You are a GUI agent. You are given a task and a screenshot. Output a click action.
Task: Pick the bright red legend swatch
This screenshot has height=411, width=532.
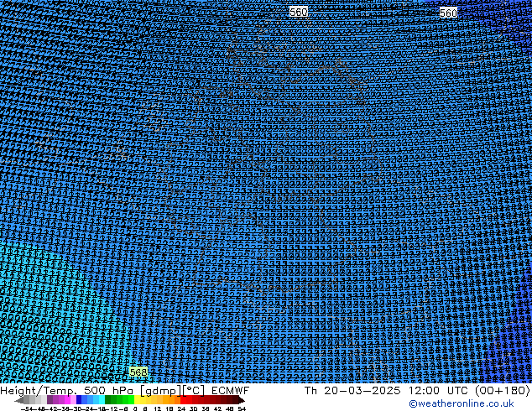coord(184,400)
